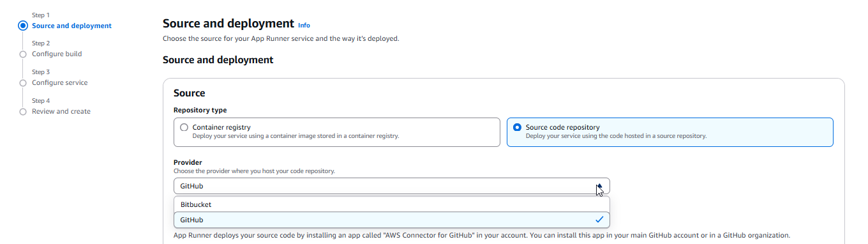Click the Provider field label

188,162
